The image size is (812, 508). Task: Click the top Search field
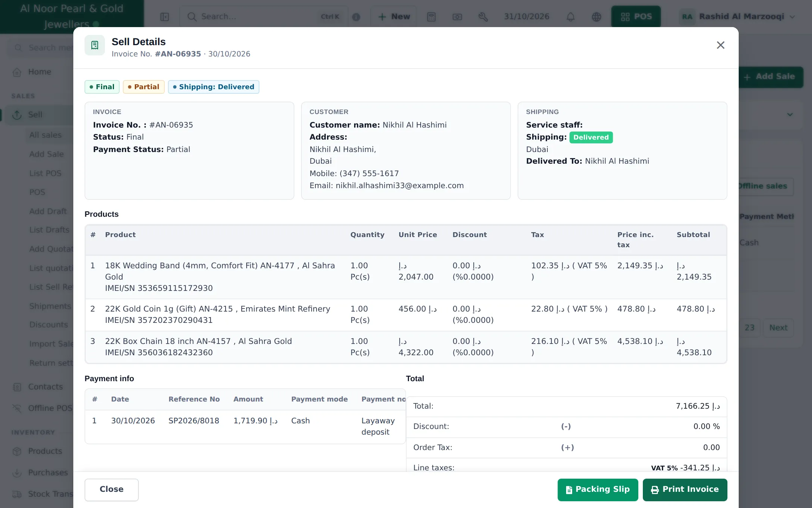(x=263, y=17)
